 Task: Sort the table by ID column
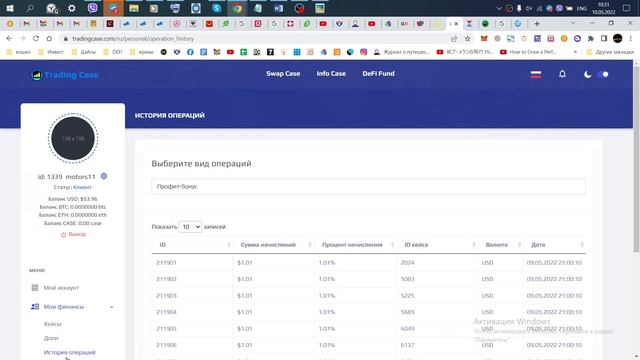pyautogui.click(x=192, y=245)
